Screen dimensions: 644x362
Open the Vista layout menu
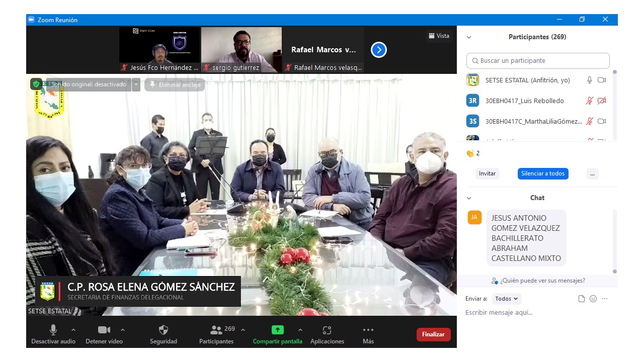[439, 36]
